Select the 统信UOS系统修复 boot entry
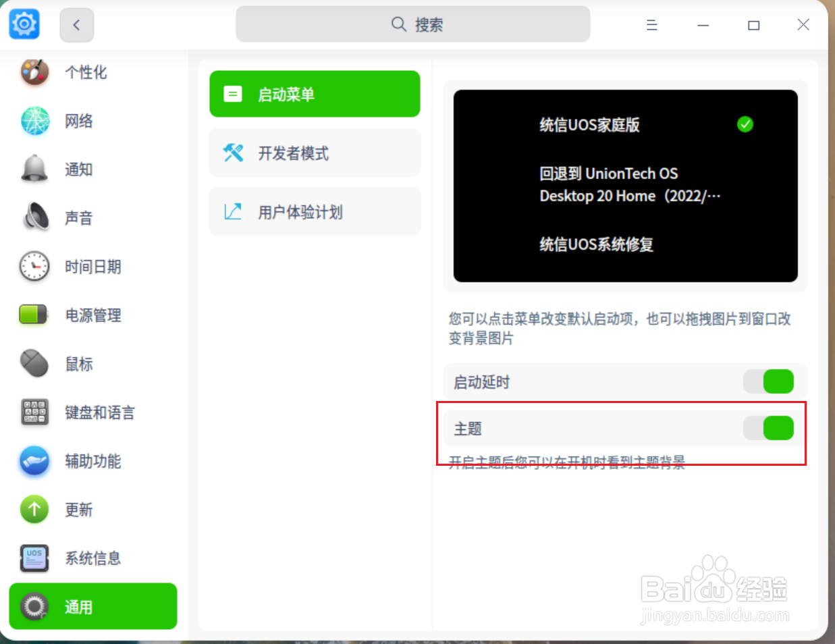835x644 pixels. [x=596, y=244]
